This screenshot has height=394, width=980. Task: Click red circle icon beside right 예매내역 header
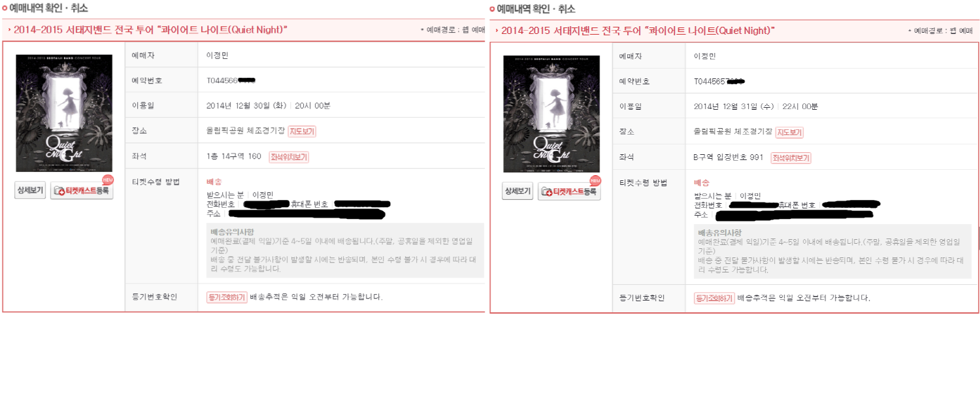(x=493, y=9)
